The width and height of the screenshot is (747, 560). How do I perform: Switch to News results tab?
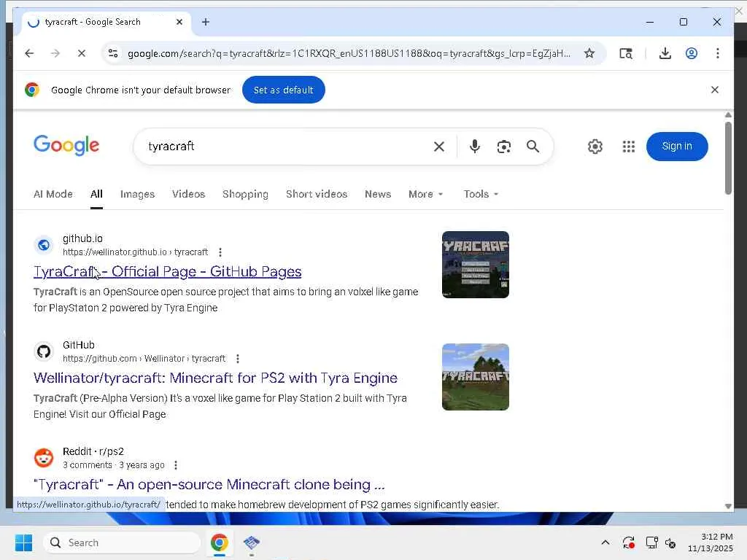click(x=378, y=194)
